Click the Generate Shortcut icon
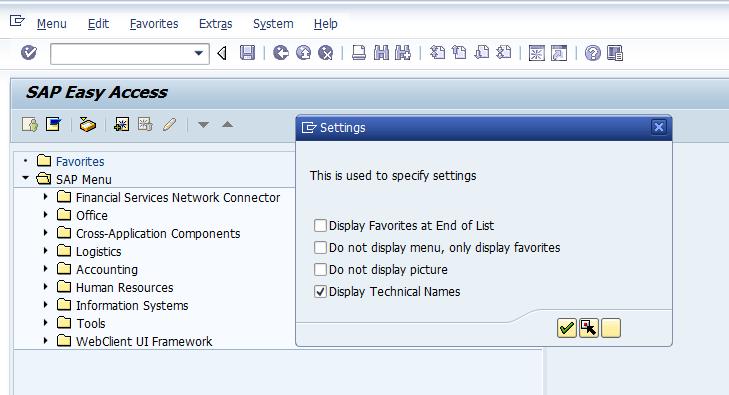This screenshot has width=729, height=395. coord(559,53)
